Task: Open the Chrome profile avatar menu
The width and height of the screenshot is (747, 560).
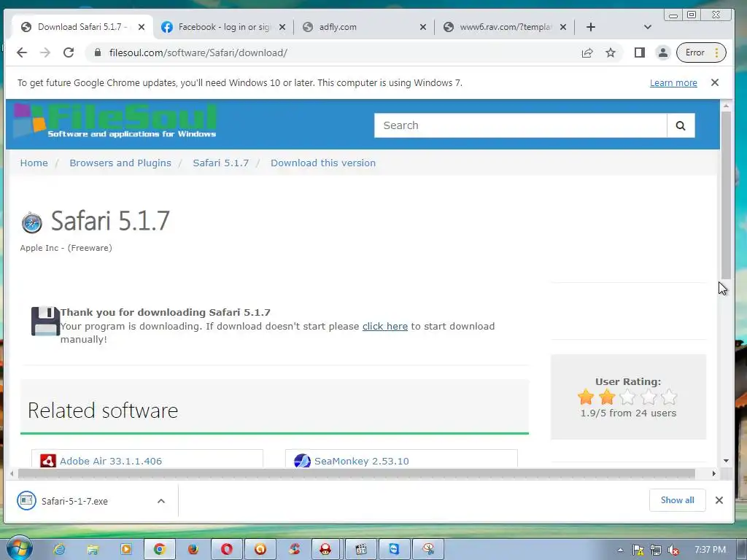Action: pos(662,52)
